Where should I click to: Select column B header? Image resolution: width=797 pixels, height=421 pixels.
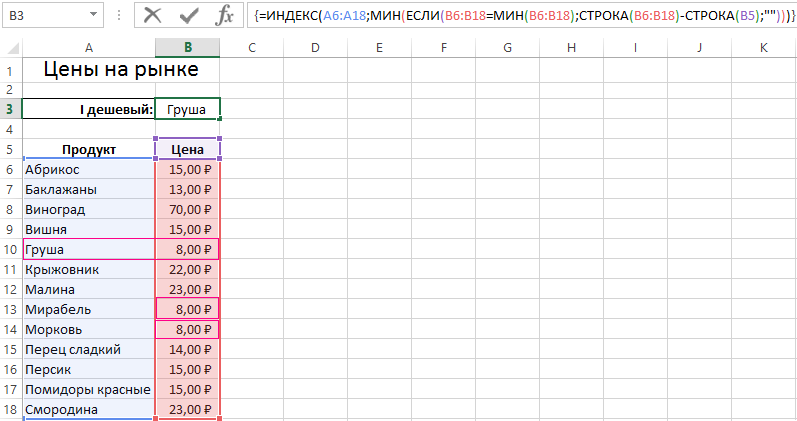click(x=188, y=47)
